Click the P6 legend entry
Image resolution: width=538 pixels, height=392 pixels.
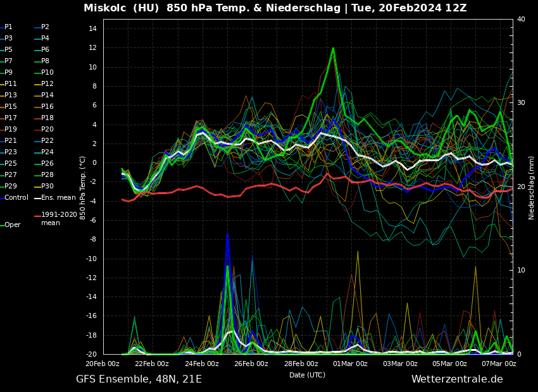(45, 50)
